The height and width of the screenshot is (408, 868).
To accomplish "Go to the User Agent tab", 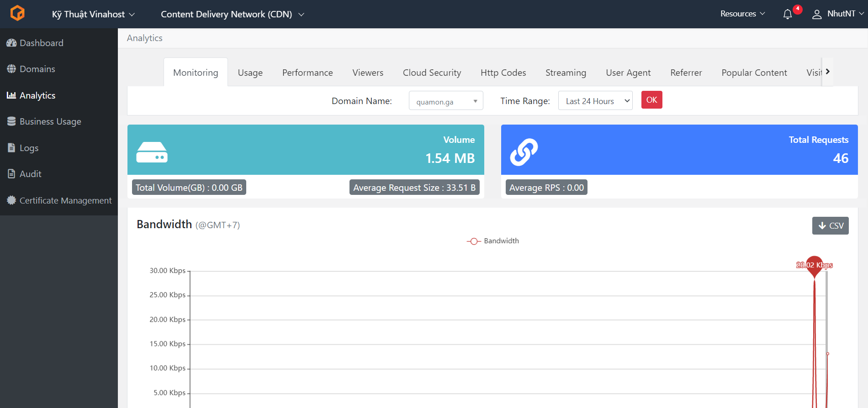I will [x=628, y=73].
